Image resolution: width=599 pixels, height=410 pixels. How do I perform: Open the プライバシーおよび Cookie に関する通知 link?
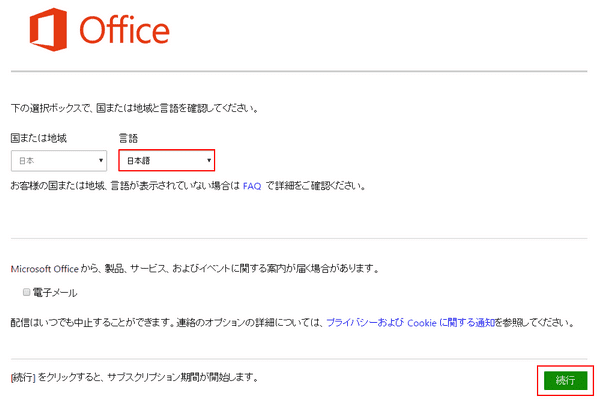[411, 323]
